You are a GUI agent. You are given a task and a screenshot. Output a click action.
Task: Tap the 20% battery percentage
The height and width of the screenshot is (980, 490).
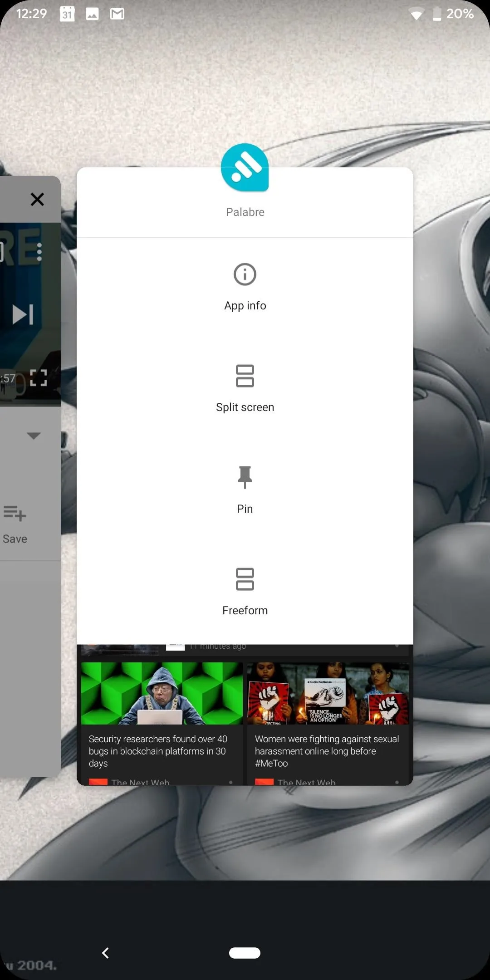point(460,14)
